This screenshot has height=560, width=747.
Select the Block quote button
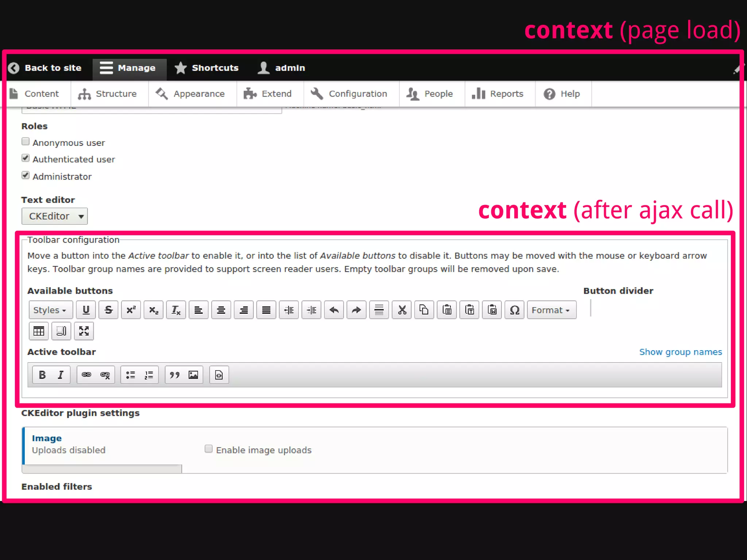pos(175,375)
